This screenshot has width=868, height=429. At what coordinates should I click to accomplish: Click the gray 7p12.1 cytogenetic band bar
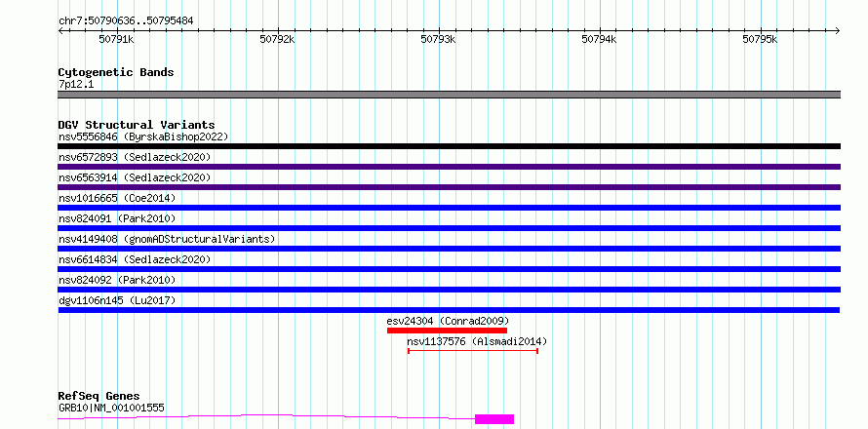449,95
